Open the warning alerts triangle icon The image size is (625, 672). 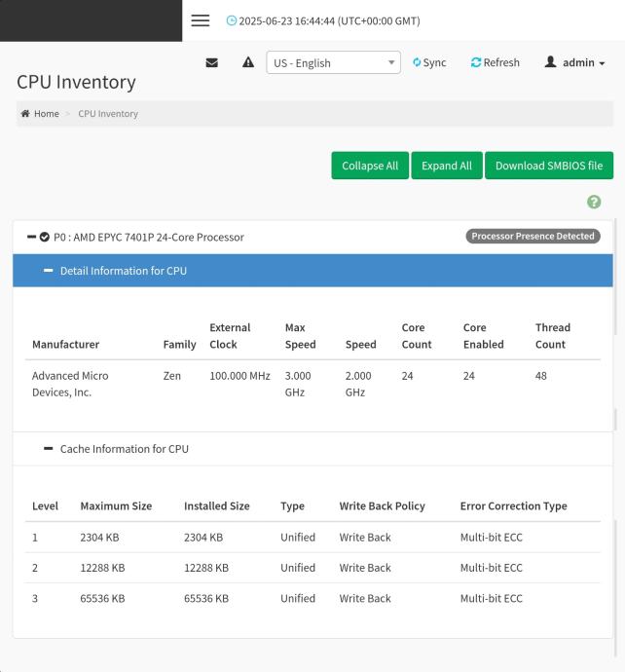[248, 63]
